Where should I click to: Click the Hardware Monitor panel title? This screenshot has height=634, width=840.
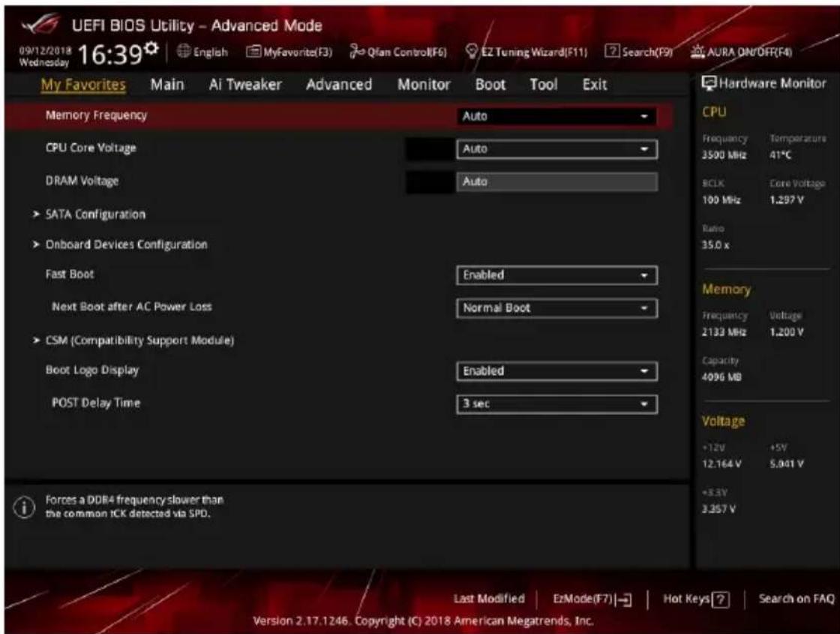pyautogui.click(x=772, y=83)
